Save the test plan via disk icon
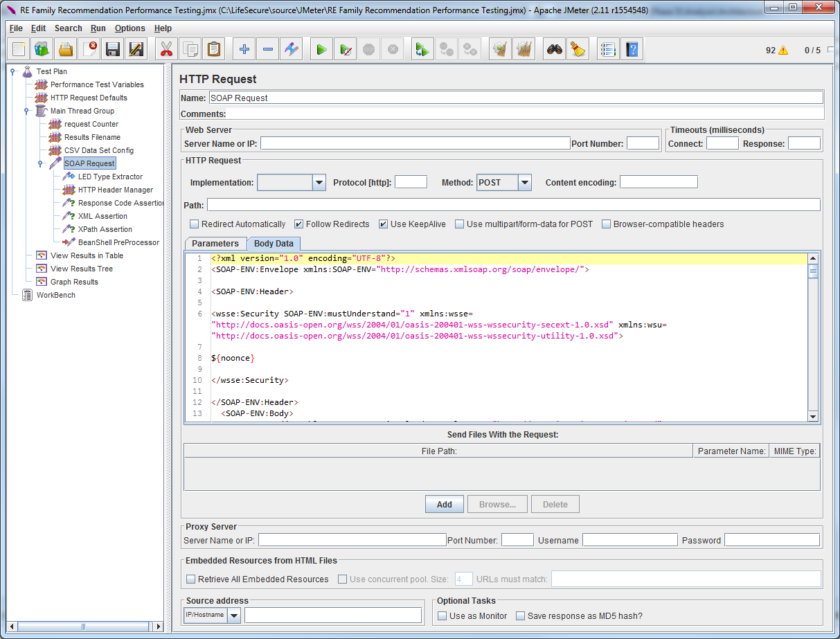The height and width of the screenshot is (639, 840). 112,48
